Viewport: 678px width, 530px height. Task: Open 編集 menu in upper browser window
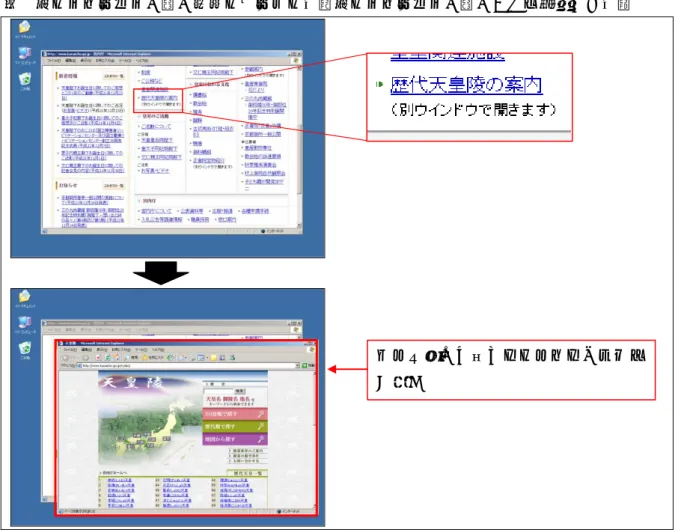coord(71,61)
